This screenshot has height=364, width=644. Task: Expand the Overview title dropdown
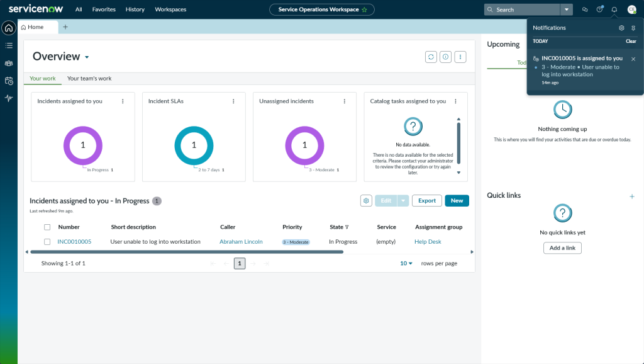pyautogui.click(x=87, y=57)
